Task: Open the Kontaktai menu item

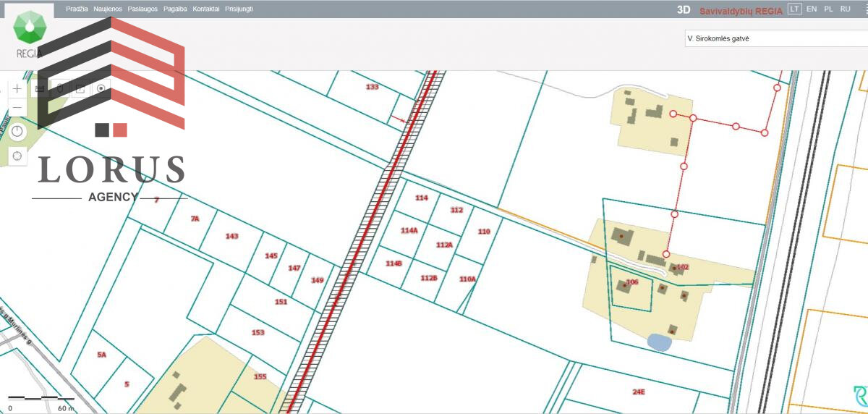Action: point(206,9)
